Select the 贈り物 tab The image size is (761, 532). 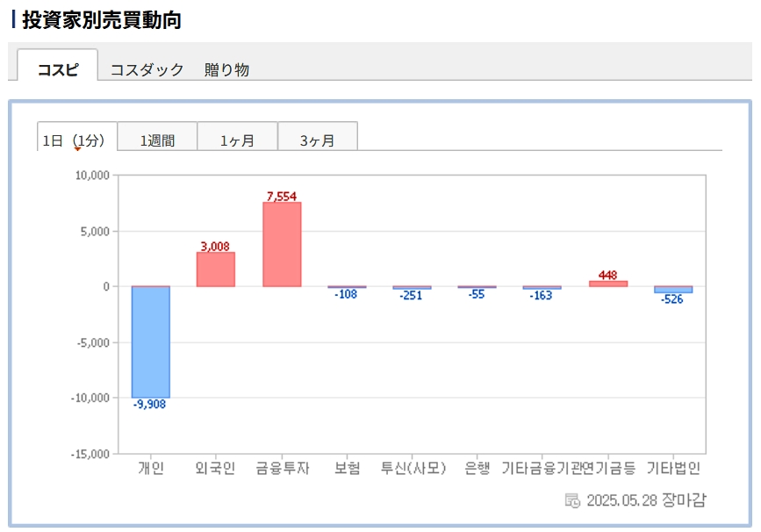pos(226,69)
